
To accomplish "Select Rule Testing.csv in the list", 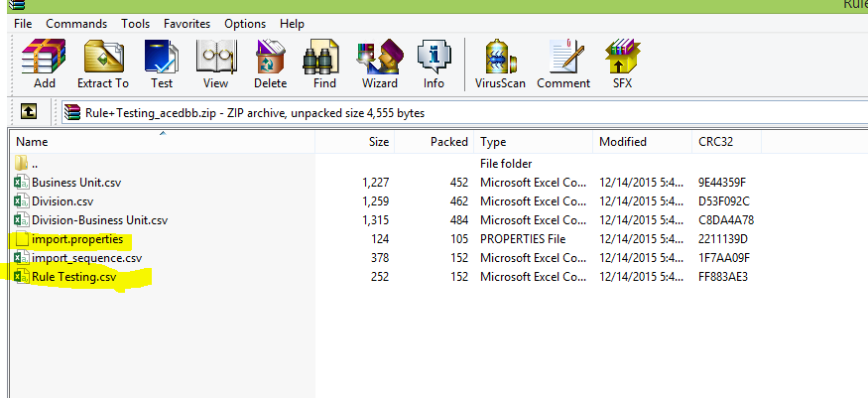I will [x=73, y=277].
